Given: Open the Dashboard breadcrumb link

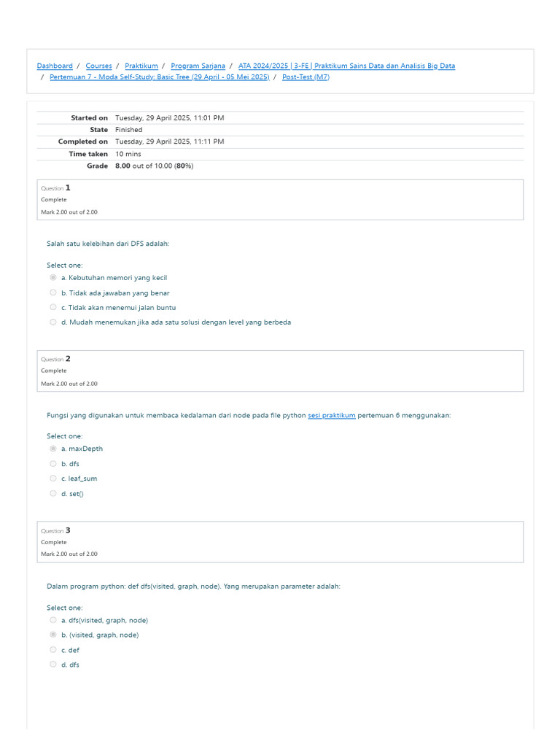Looking at the screenshot, I should coord(55,66).
